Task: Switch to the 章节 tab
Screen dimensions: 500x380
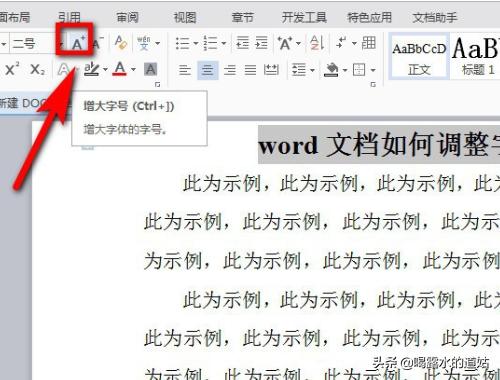Action: 243,17
